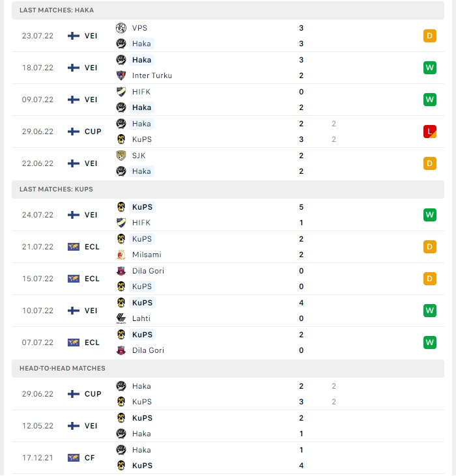This screenshot has width=456, height=476.
Task: Click the Last Matches: KuPS header
Action: pyautogui.click(x=228, y=189)
